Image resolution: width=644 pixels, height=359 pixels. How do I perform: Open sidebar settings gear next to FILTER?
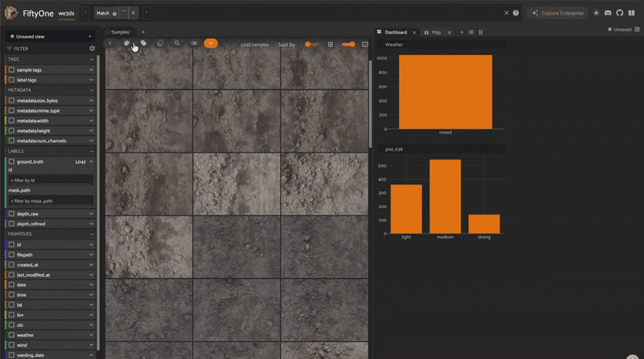tap(92, 48)
